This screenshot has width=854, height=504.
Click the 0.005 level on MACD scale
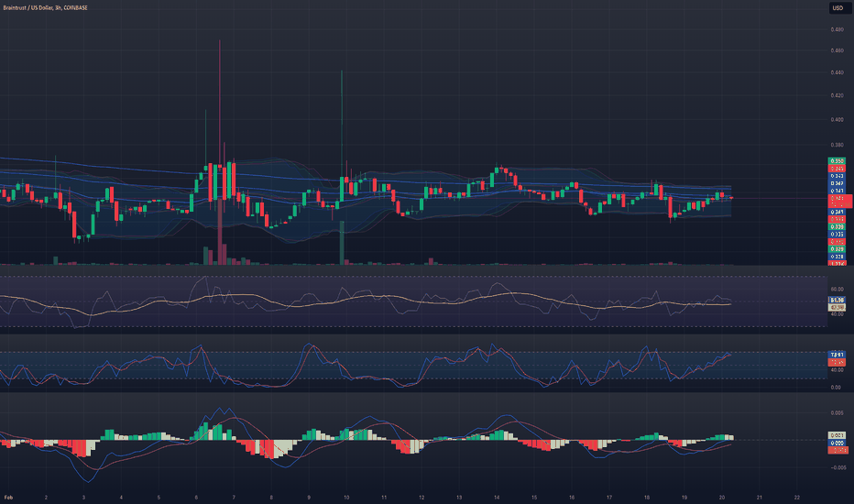coord(838,413)
